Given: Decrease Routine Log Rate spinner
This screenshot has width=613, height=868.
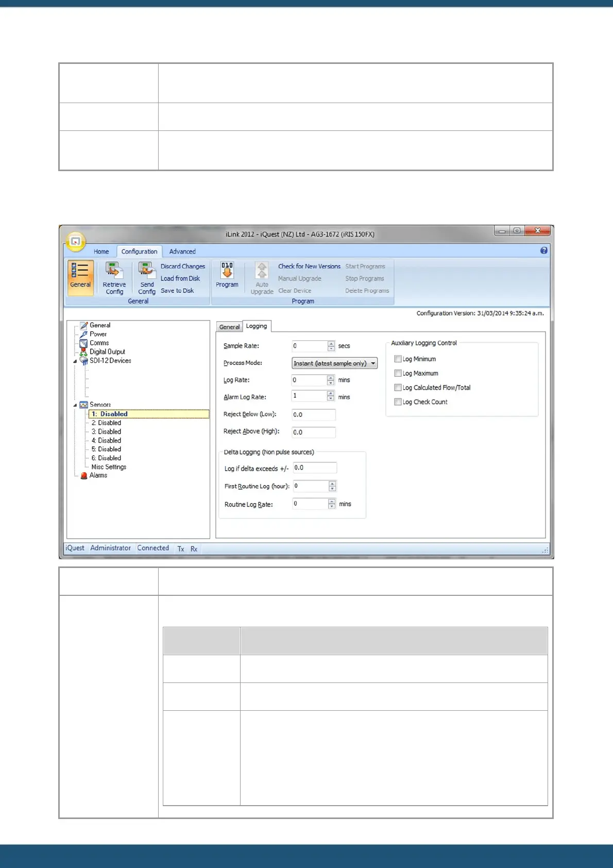Looking at the screenshot, I should click(332, 506).
